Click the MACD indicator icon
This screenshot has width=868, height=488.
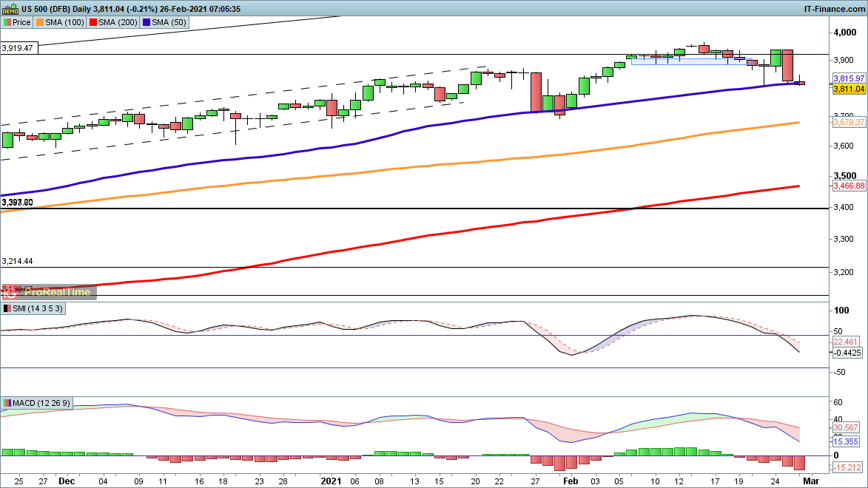pos(7,404)
